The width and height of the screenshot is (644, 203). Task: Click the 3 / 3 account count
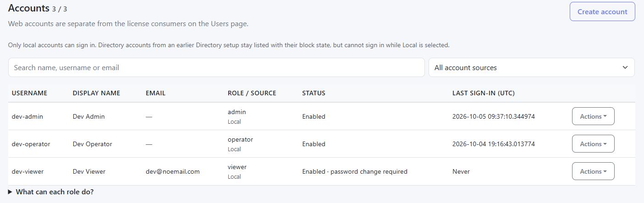(x=60, y=9)
